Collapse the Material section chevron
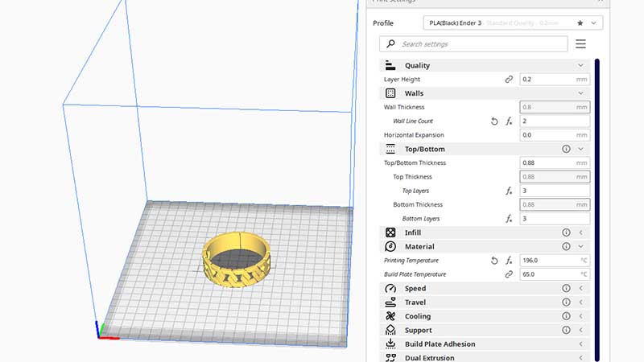This screenshot has width=644, height=362. pyautogui.click(x=580, y=247)
